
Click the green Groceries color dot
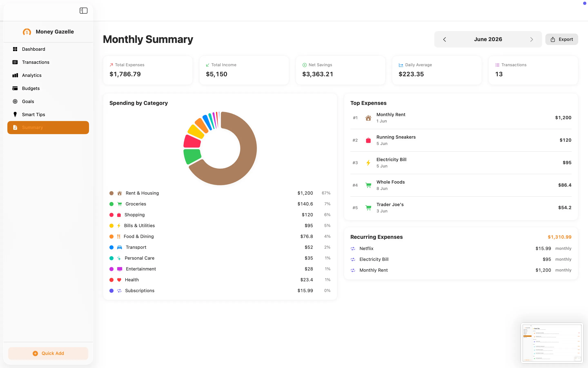pyautogui.click(x=111, y=204)
